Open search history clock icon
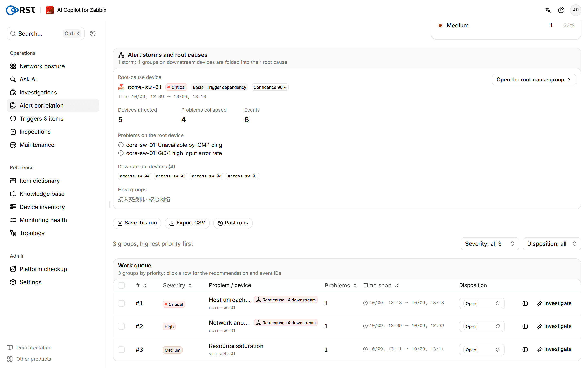 point(92,33)
